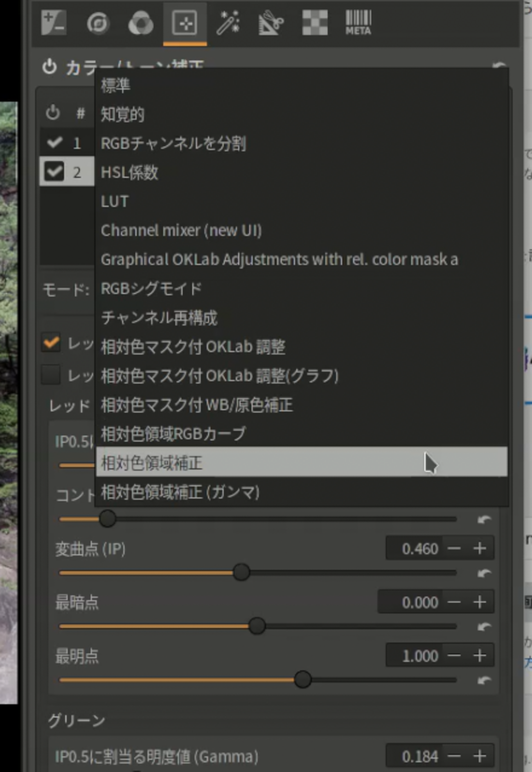Open the META metadata tab

pyautogui.click(x=358, y=23)
